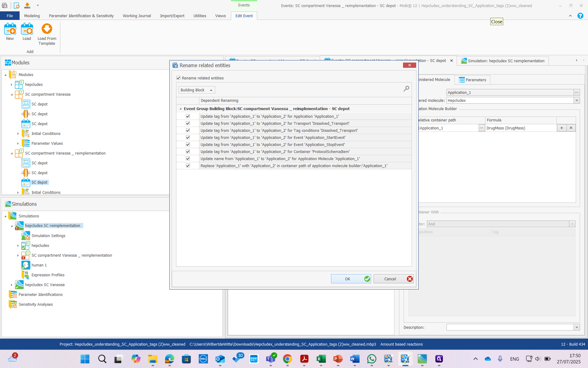Click the New event icon in ribbon
Screen dimensions: 588x368
point(10,29)
